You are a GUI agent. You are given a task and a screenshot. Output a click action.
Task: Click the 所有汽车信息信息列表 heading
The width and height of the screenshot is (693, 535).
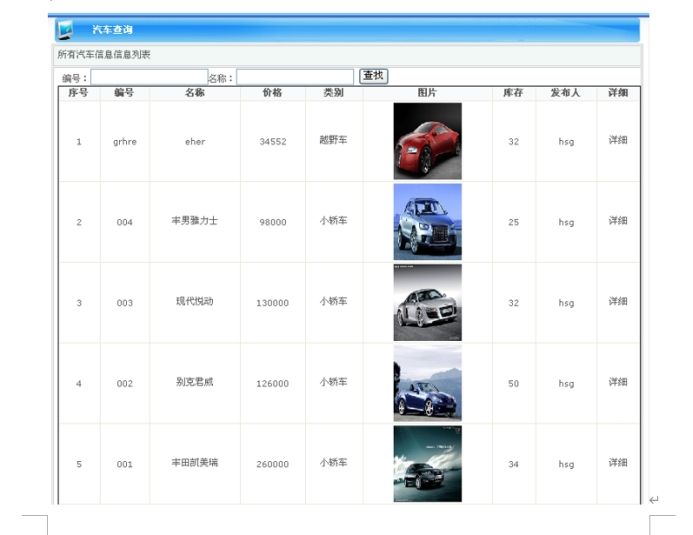(104, 54)
